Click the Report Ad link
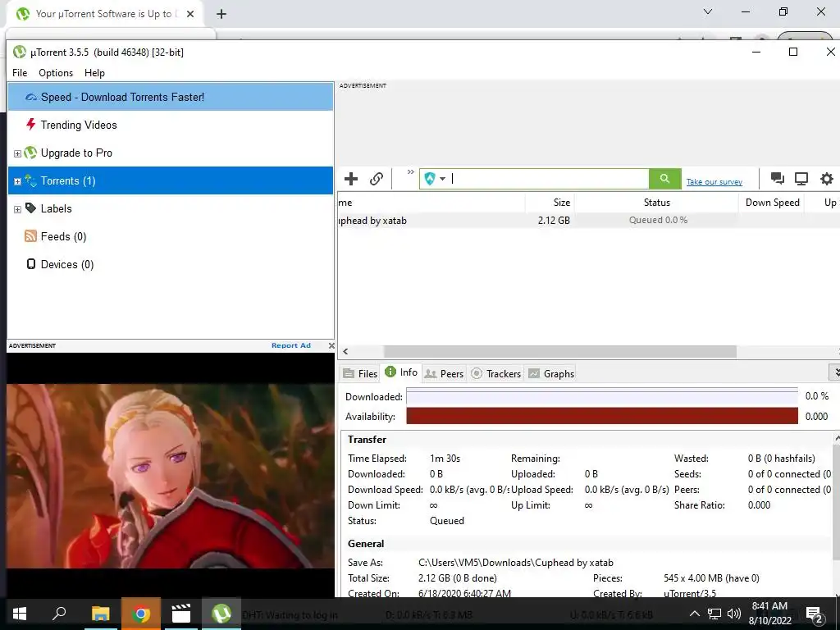Image resolution: width=840 pixels, height=630 pixels. 291,345
